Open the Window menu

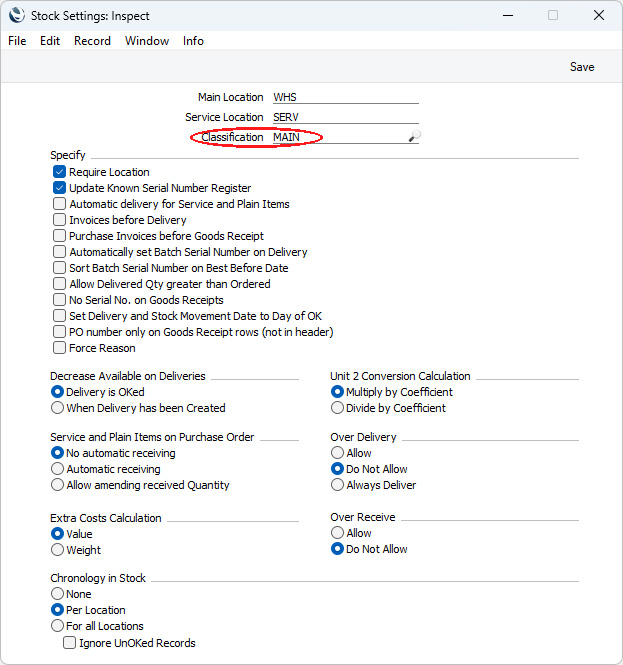(x=147, y=41)
